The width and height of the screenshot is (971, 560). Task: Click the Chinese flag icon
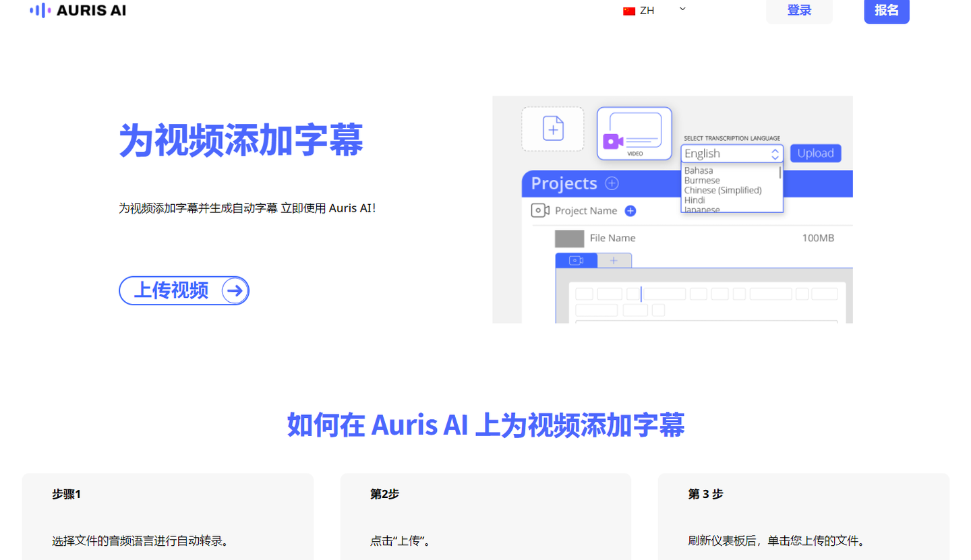(x=629, y=11)
